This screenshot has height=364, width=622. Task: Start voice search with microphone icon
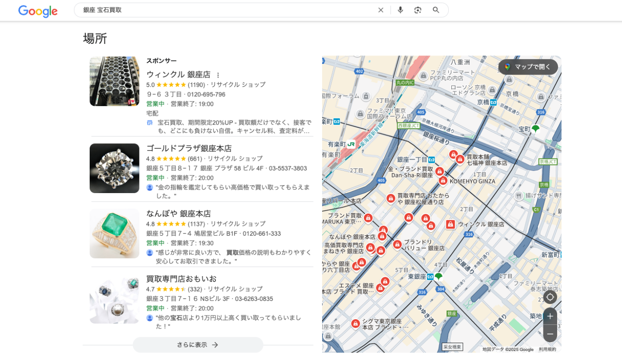pyautogui.click(x=400, y=10)
